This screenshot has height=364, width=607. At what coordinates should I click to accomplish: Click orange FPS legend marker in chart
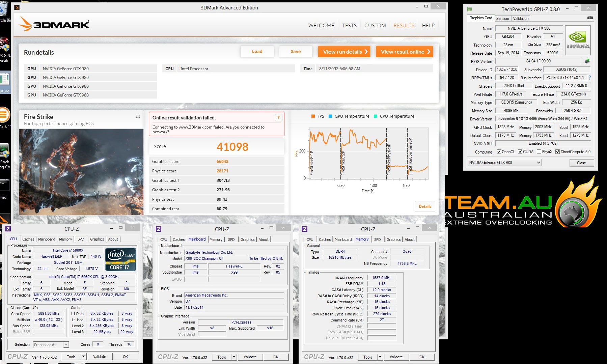point(313,116)
